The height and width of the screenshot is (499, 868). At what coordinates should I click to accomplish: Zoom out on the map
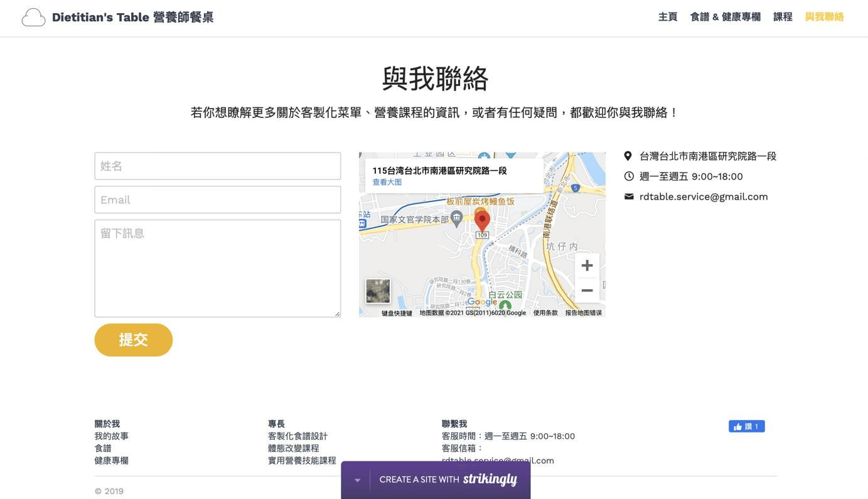coord(587,291)
